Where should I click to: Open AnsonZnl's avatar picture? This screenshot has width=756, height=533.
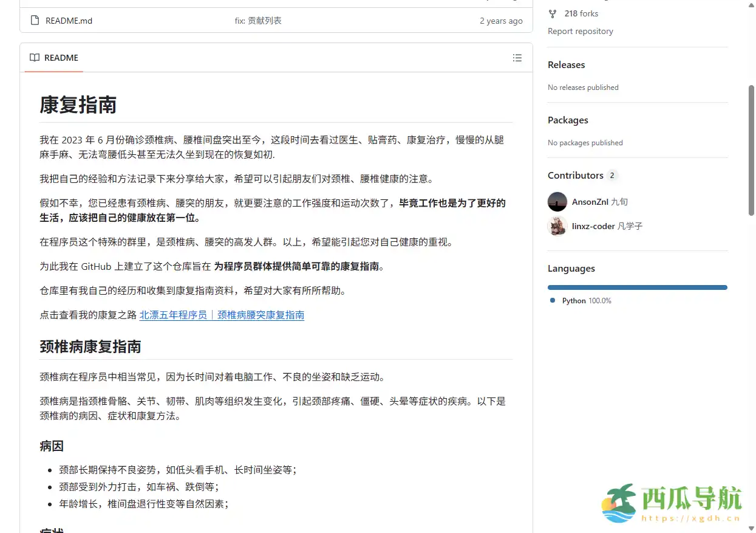[x=557, y=202]
